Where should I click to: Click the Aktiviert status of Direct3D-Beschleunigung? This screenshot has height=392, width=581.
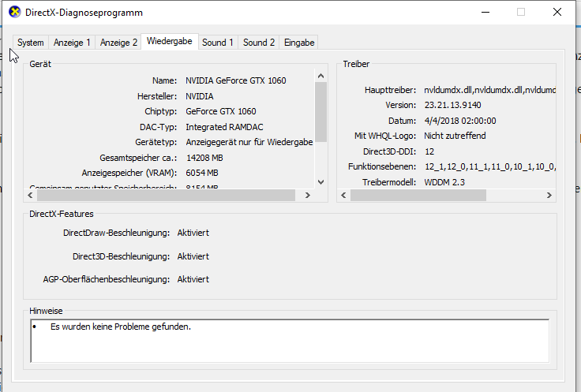pyautogui.click(x=193, y=256)
